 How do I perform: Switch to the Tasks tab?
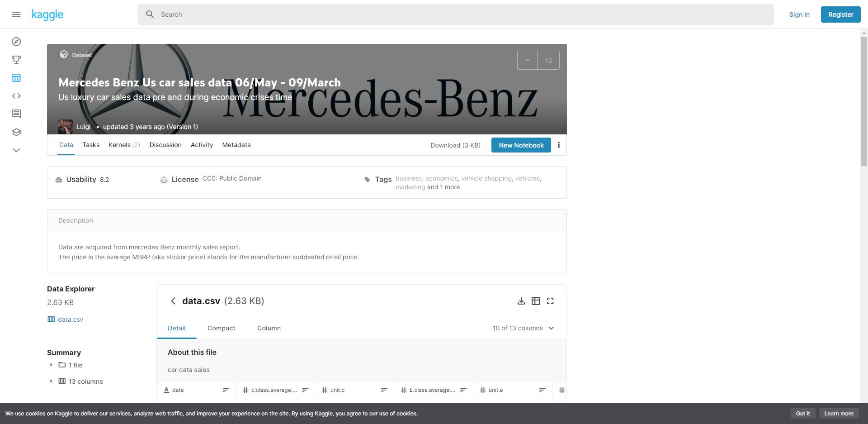click(91, 145)
